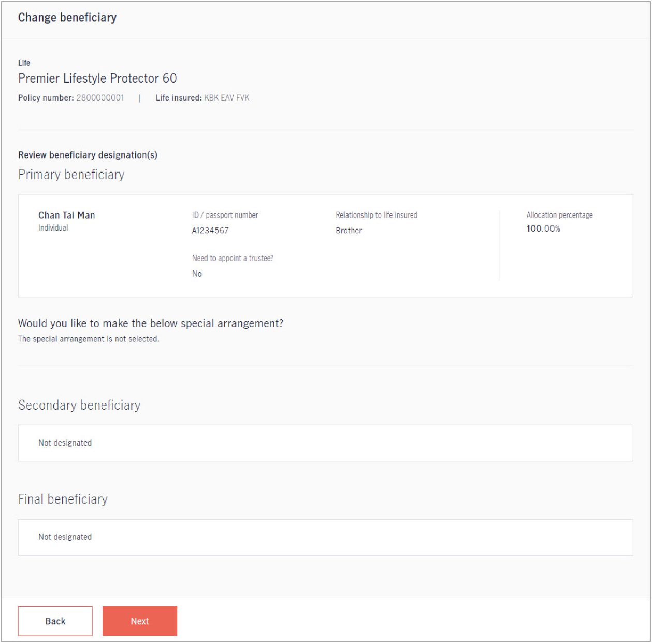Viewport: 652px width, 644px height.
Task: Click ID number A1234567
Action: (x=210, y=231)
